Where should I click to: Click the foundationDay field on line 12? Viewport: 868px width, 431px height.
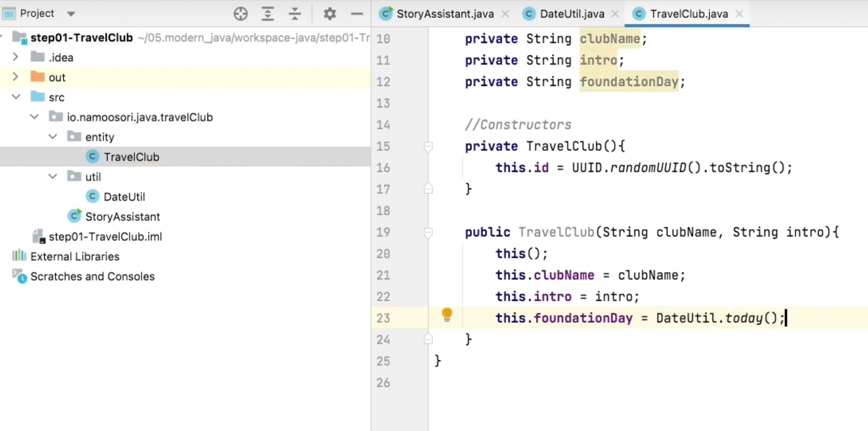[629, 81]
